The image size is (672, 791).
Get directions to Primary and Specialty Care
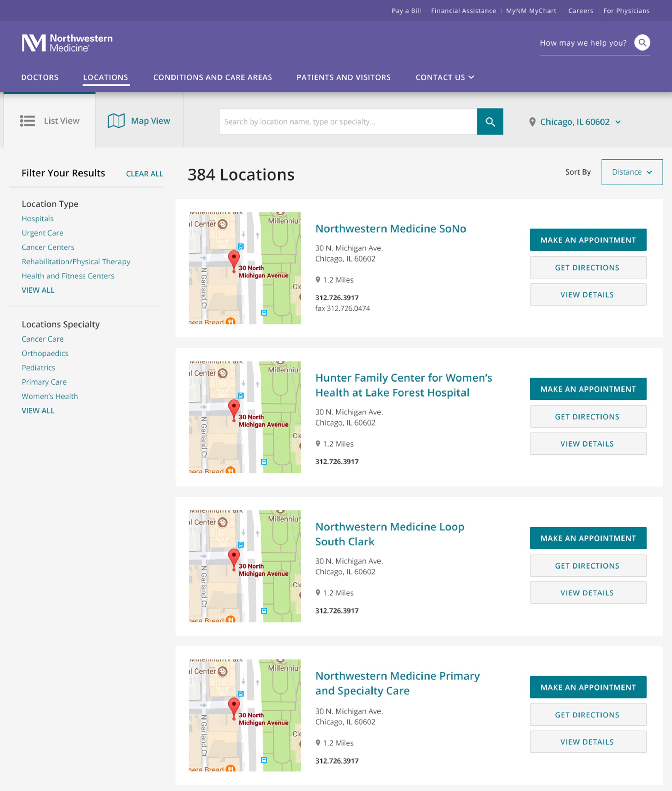[588, 714]
